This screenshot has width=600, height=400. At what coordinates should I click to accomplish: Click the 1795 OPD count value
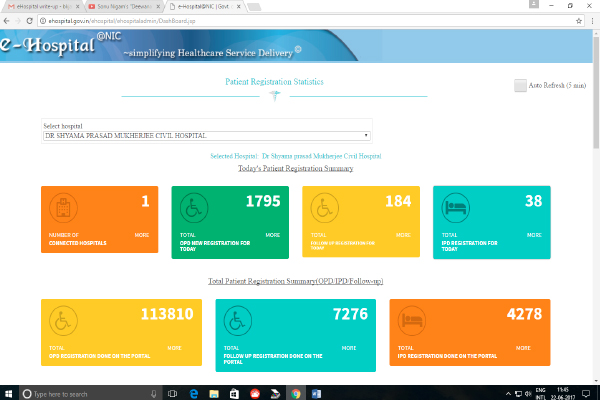coord(263,201)
